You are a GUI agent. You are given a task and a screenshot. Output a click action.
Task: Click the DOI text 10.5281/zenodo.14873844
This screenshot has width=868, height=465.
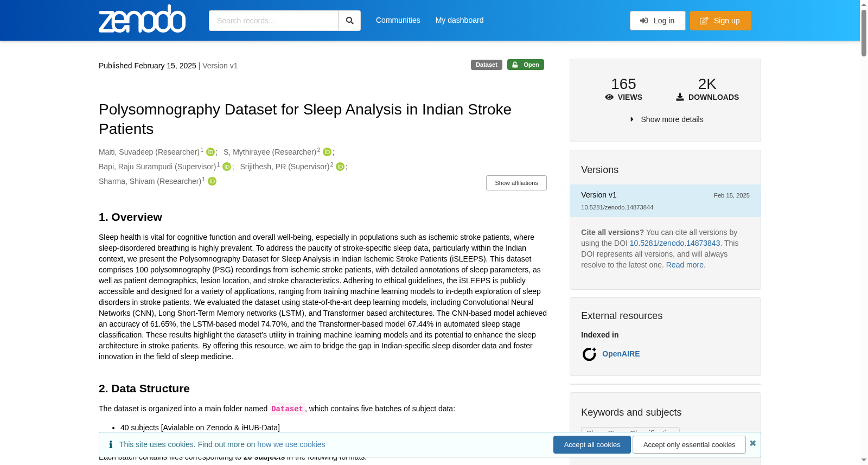617,207
